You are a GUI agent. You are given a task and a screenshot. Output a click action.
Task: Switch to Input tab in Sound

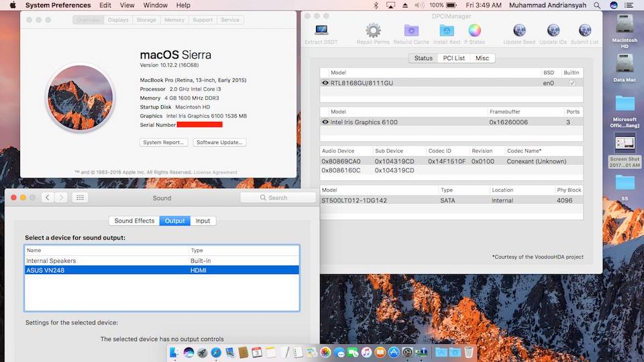click(x=203, y=221)
